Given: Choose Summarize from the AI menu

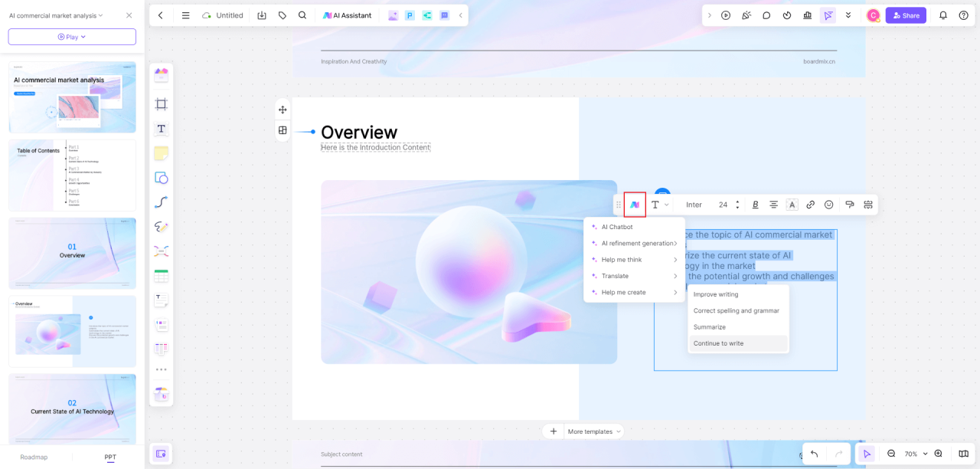Looking at the screenshot, I should [x=709, y=326].
